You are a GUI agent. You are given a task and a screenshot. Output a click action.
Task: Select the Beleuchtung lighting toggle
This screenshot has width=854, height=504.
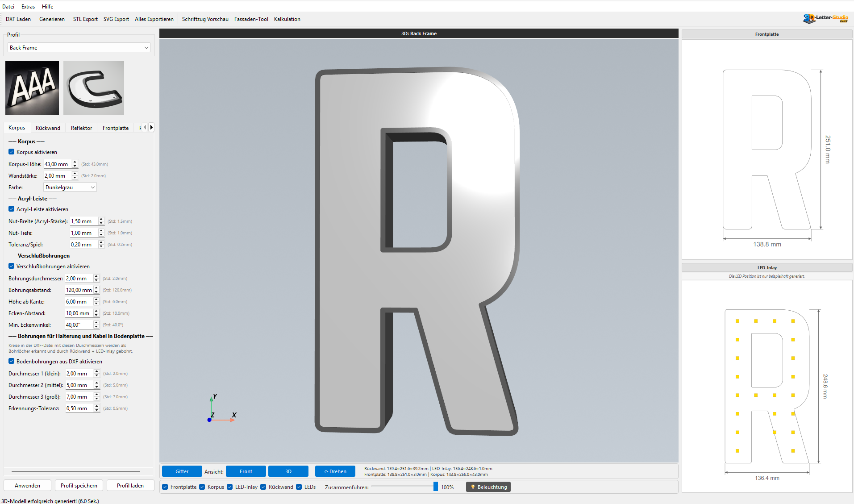pyautogui.click(x=488, y=487)
